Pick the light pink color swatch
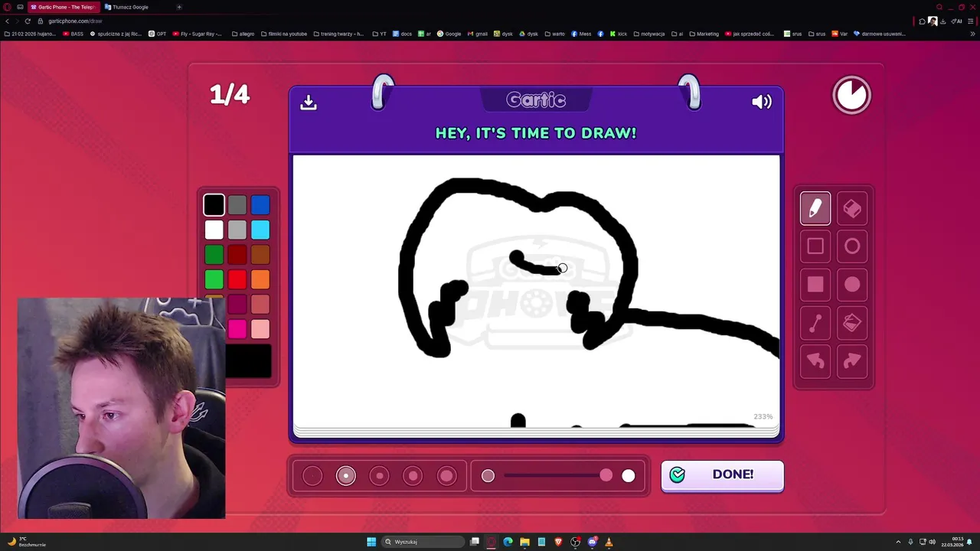The height and width of the screenshot is (551, 980). coord(260,329)
